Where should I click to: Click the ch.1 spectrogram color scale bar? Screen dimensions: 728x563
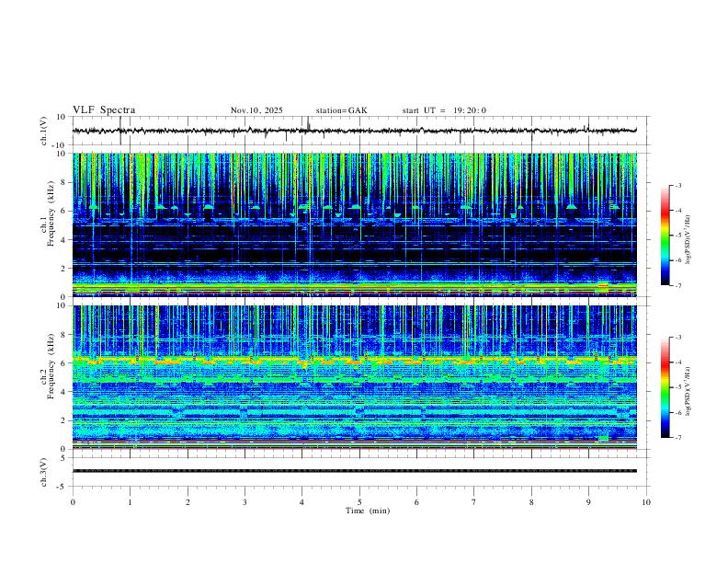coord(665,236)
